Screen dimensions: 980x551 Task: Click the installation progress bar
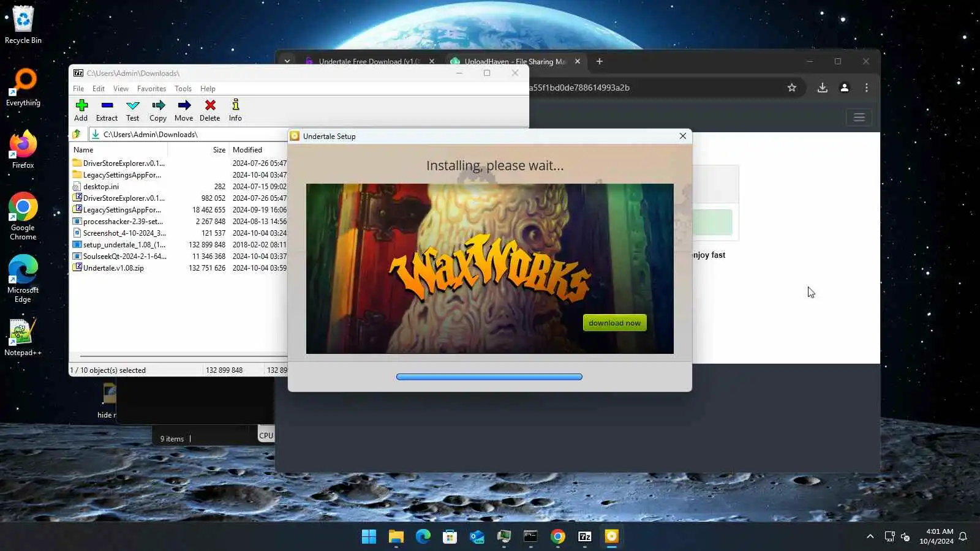[489, 377]
